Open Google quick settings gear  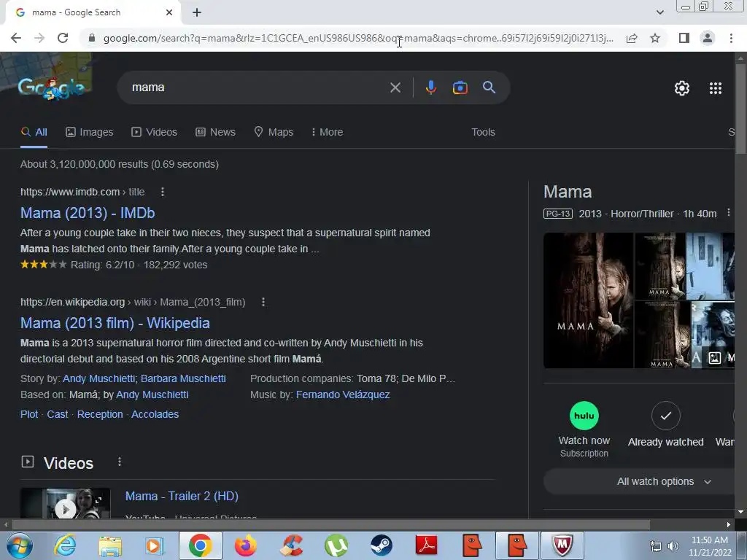682,88
